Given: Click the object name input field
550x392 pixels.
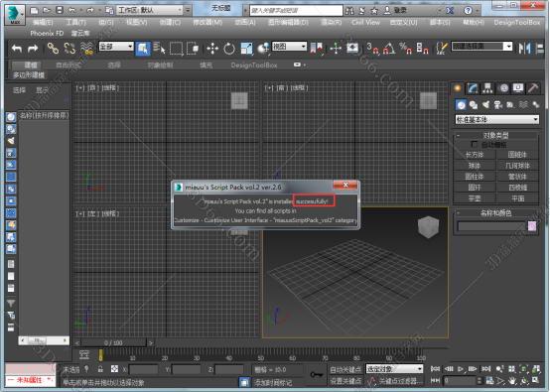Looking at the screenshot, I should click(491, 226).
